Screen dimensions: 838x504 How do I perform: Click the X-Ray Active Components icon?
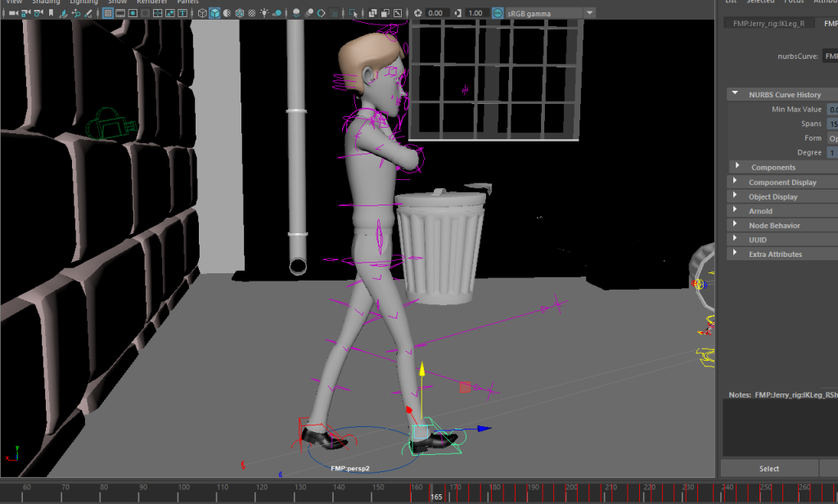[398, 13]
